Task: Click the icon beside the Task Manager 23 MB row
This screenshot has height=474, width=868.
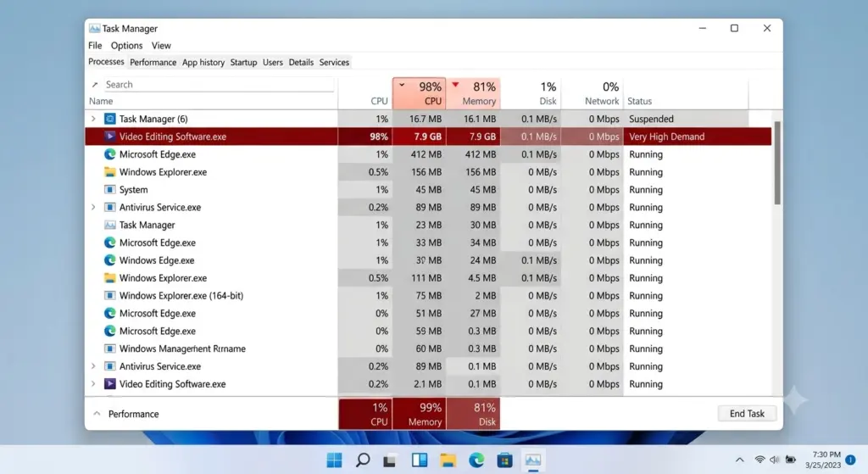Action: (109, 225)
